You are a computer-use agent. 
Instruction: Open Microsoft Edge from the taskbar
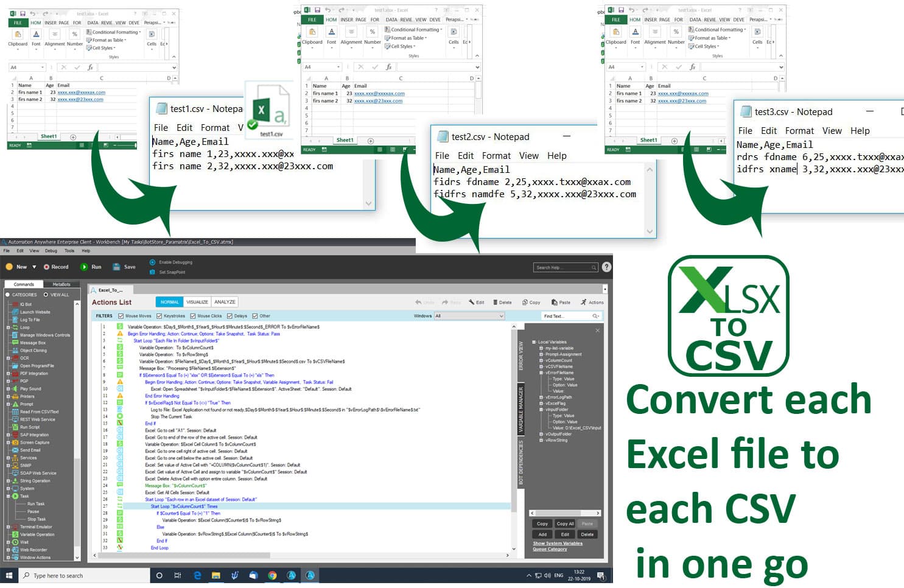(197, 575)
